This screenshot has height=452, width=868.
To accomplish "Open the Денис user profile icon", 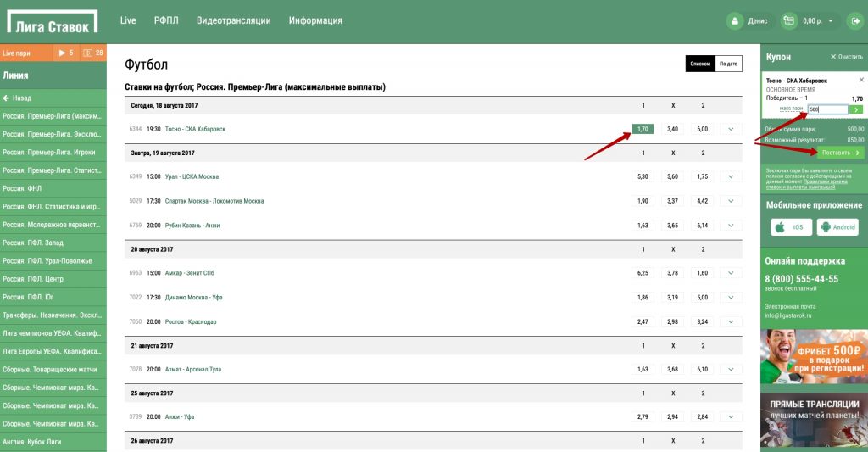I will [x=734, y=21].
